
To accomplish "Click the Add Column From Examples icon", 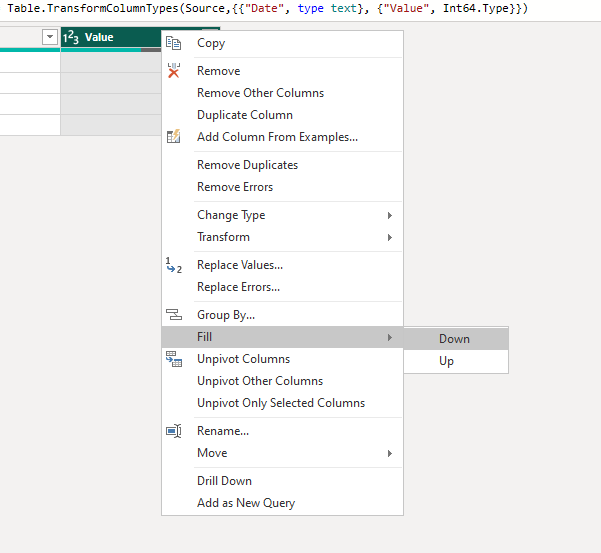I will click(174, 136).
